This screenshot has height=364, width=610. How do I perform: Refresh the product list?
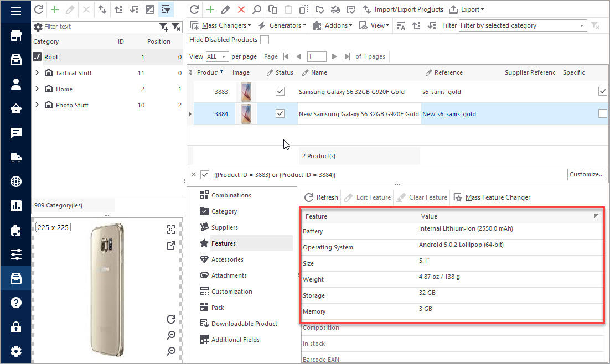[194, 9]
